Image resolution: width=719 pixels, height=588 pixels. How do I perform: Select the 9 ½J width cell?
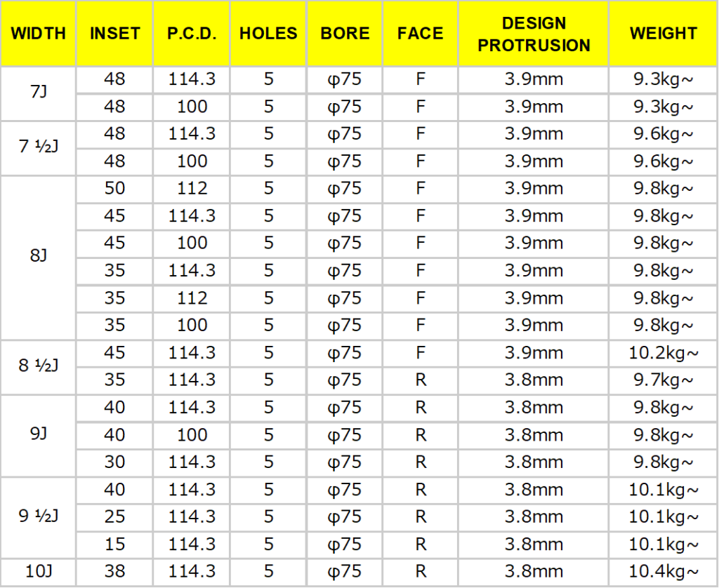click(38, 518)
